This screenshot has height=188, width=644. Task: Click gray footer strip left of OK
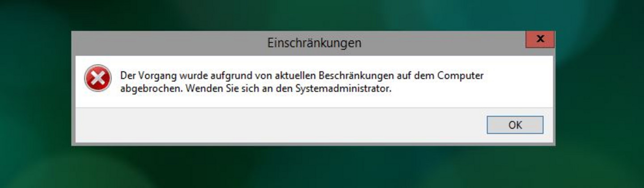coord(277,125)
